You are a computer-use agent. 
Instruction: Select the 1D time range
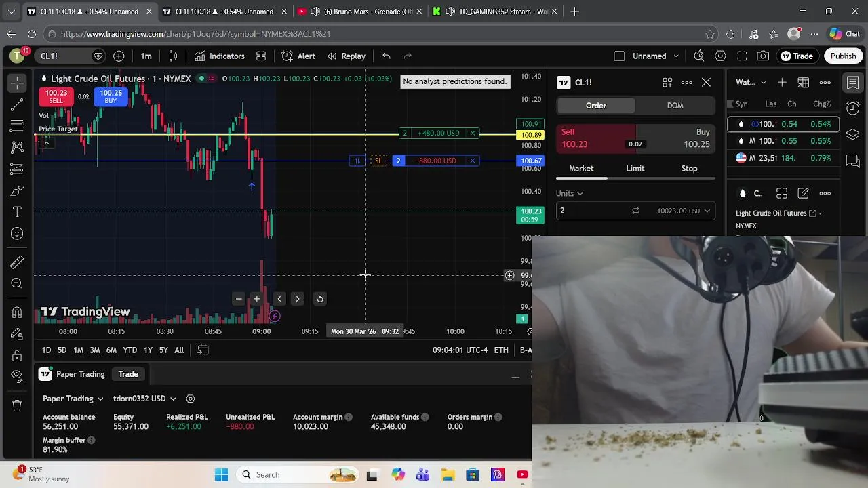(46, 350)
